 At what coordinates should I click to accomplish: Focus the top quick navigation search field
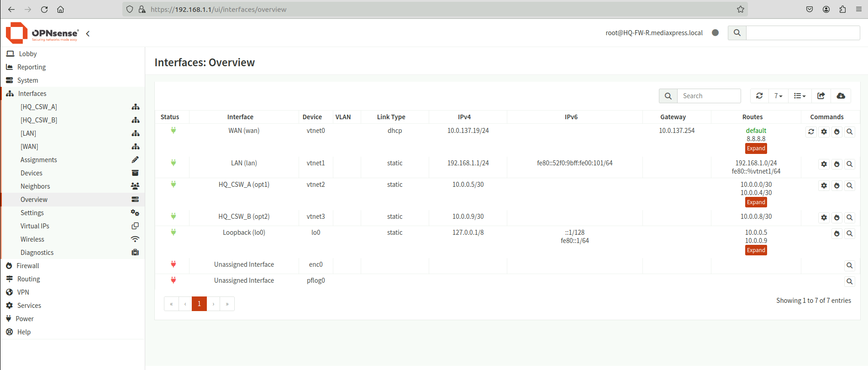(x=803, y=33)
